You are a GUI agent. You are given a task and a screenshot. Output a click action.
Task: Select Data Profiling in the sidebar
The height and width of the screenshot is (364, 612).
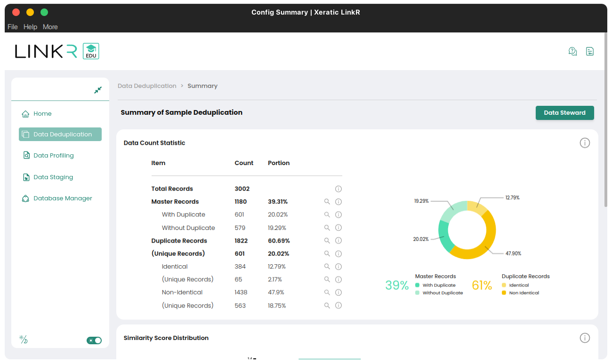(x=54, y=156)
